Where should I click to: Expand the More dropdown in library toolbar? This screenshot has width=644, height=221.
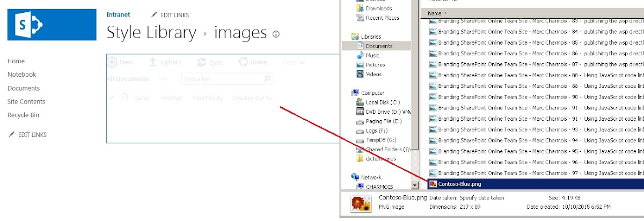point(293,62)
